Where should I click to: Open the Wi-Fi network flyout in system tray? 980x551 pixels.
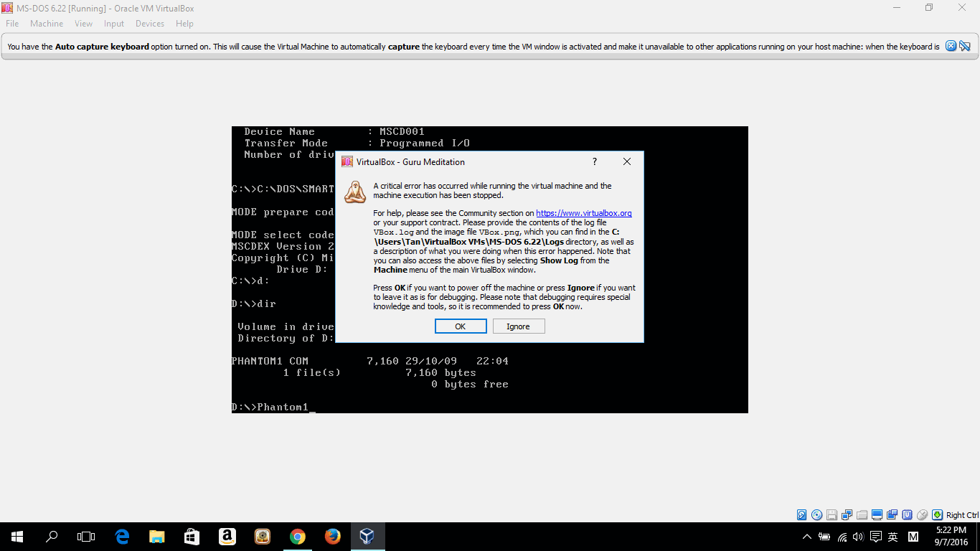(x=842, y=537)
